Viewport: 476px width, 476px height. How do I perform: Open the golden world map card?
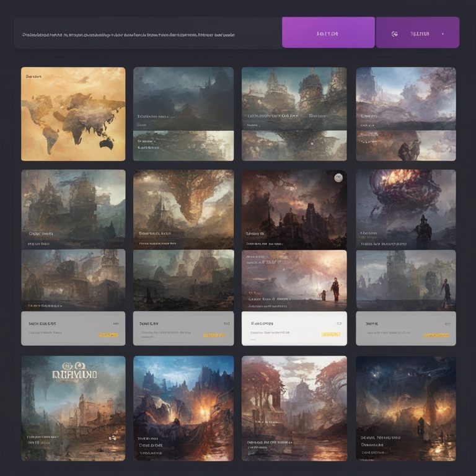point(73,114)
